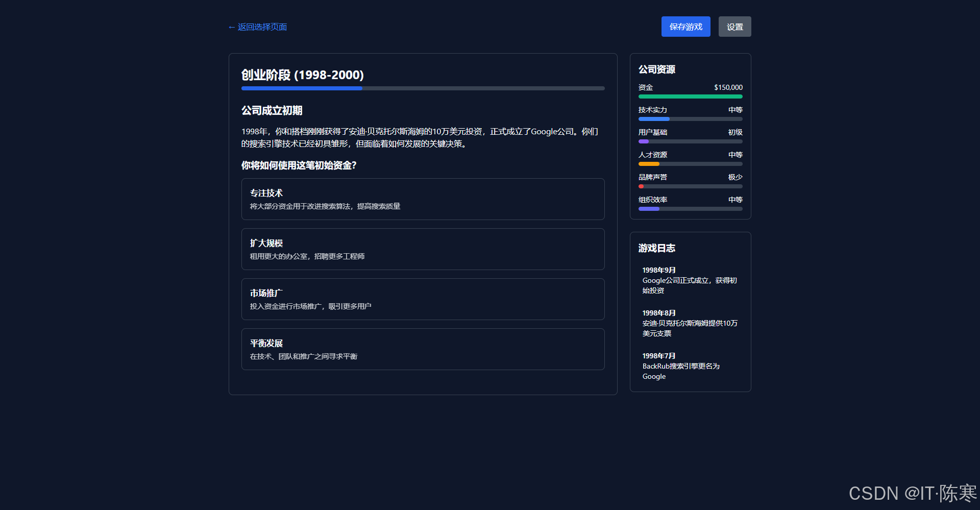Click the red 品牌声誉 resource bar
The height and width of the screenshot is (510, 980).
[x=690, y=186]
